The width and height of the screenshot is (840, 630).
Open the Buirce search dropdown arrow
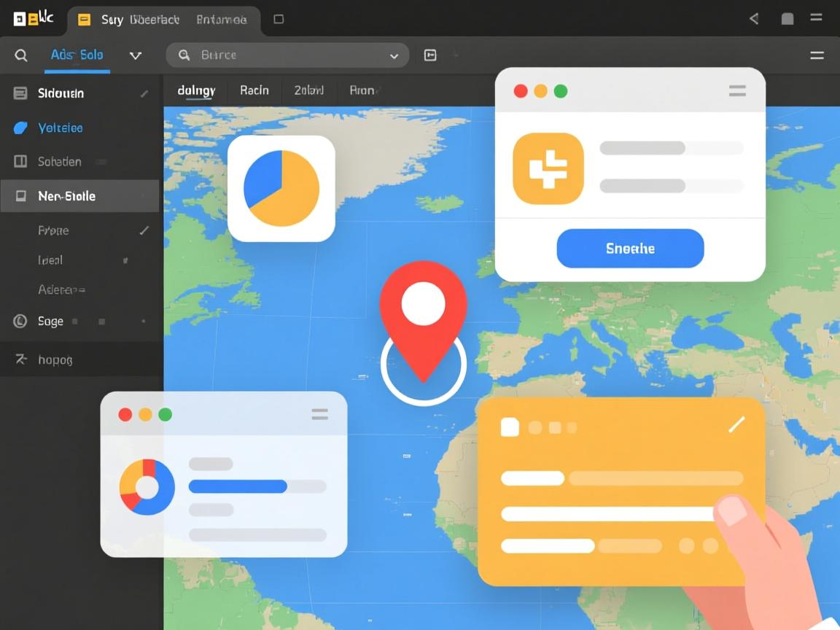(394, 55)
